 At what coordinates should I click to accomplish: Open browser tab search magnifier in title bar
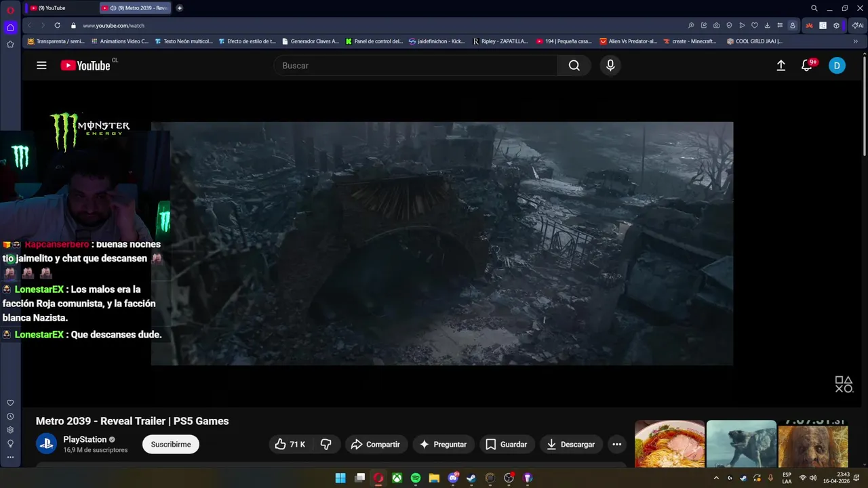[814, 8]
